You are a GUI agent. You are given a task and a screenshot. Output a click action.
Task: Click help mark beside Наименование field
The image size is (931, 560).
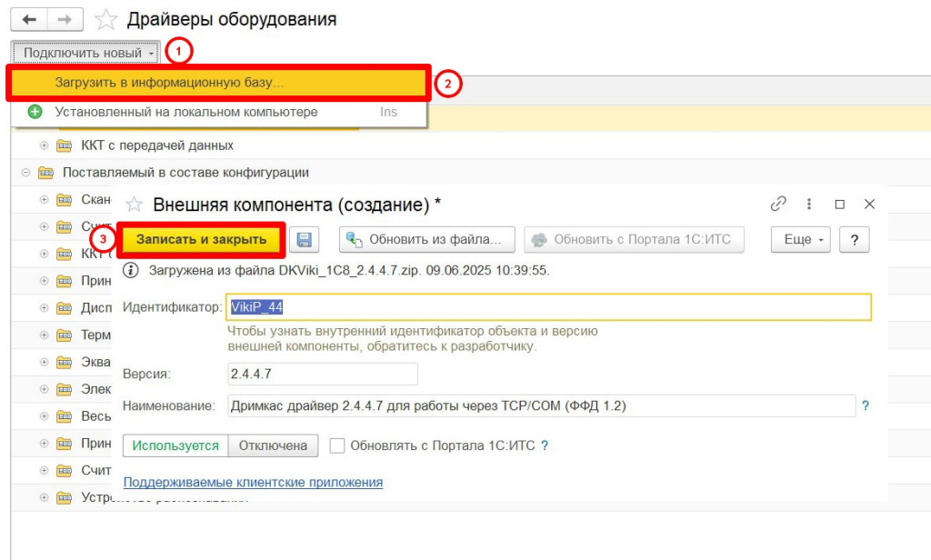pos(866,406)
